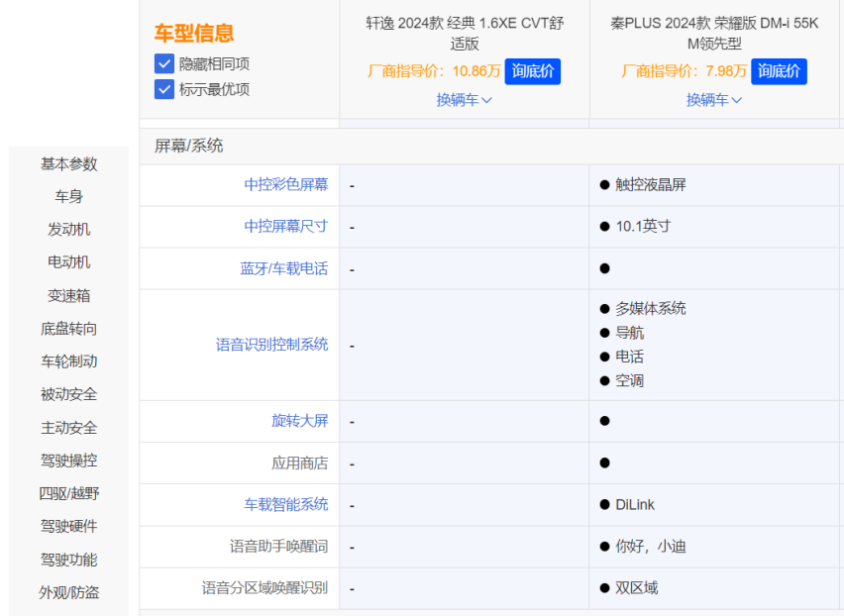Select 驾驶操控 in the sidebar
The height and width of the screenshot is (616, 844).
pyautogui.click(x=69, y=461)
